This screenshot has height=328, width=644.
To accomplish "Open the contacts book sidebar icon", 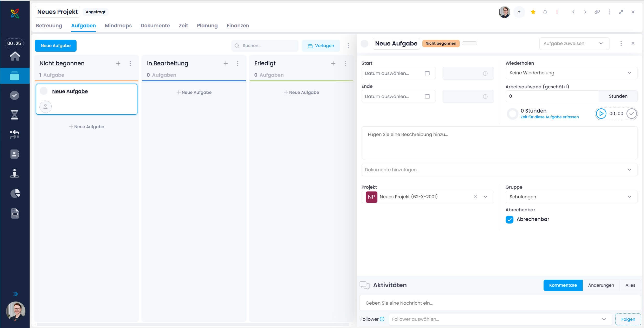I will click(15, 154).
